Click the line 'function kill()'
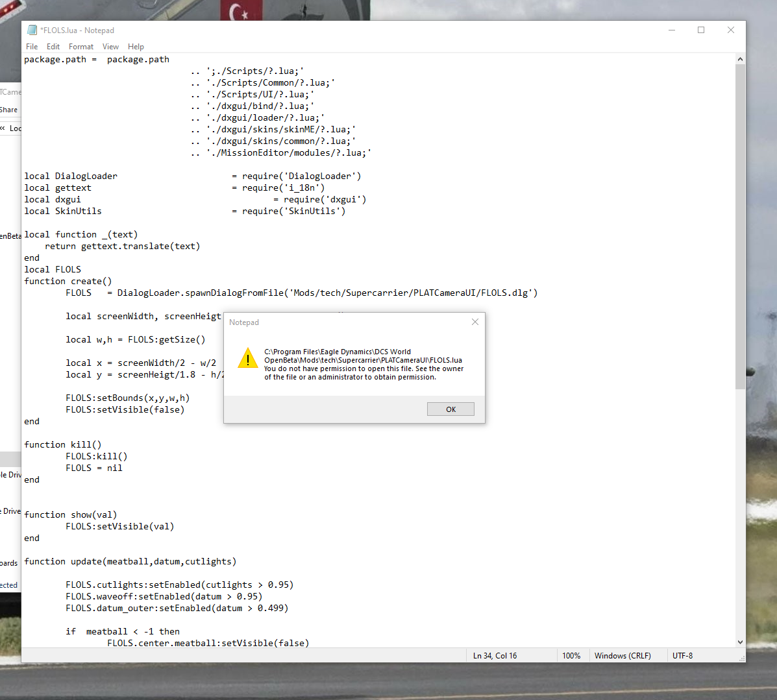777x700 pixels. 63,445
